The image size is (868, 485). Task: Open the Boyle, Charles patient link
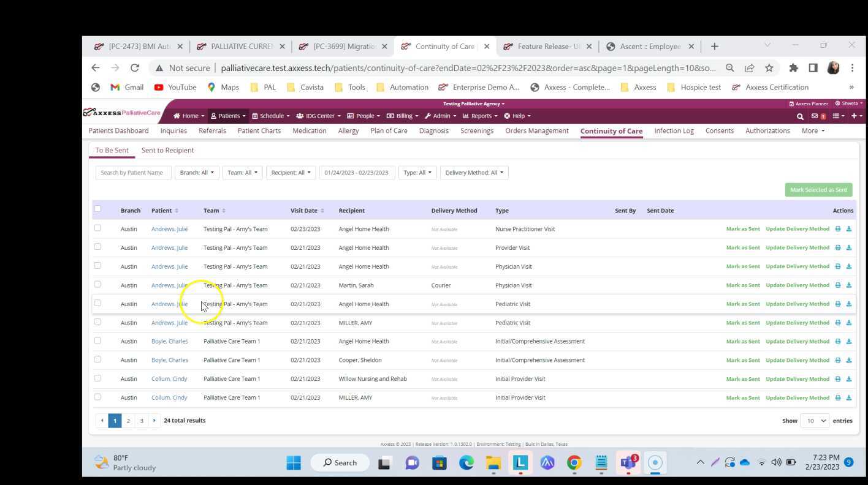(169, 342)
